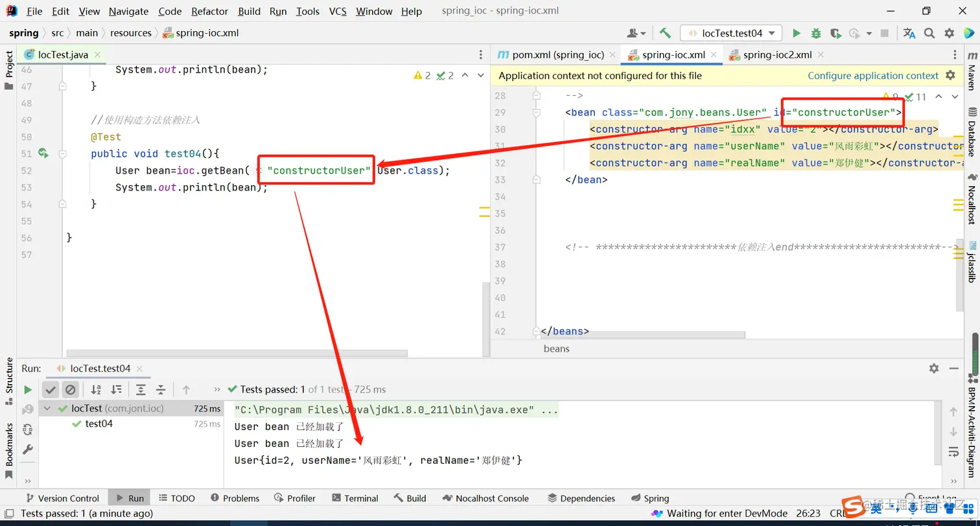980x526 pixels.
Task: Toggle Show Ignored tests button
Action: [70, 389]
